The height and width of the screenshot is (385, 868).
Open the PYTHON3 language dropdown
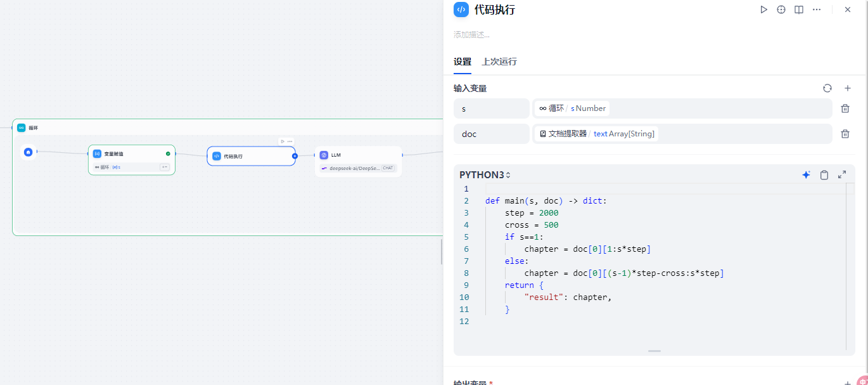[x=485, y=175]
